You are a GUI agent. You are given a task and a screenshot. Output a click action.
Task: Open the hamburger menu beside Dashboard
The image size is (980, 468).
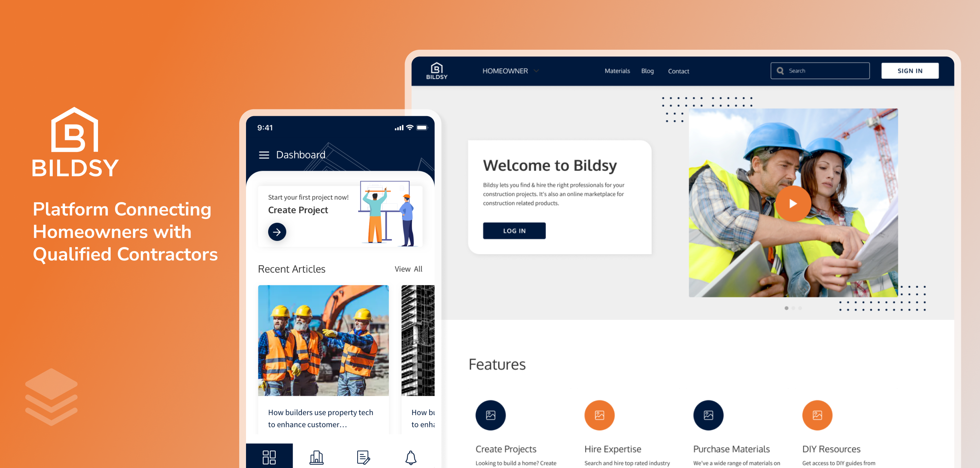[x=264, y=155]
